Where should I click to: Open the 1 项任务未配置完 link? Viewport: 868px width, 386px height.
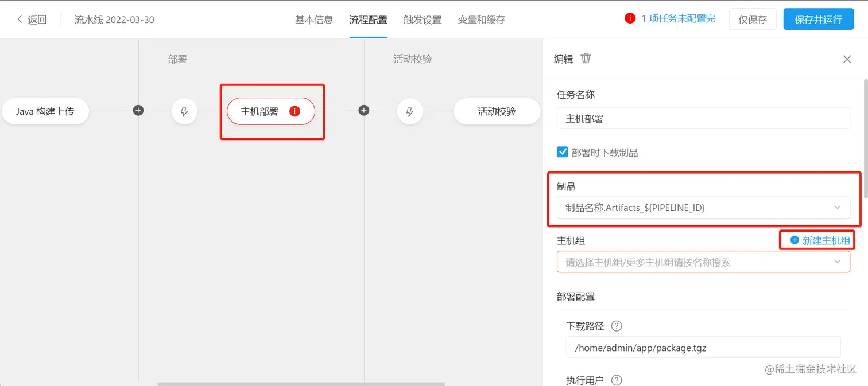tap(679, 18)
